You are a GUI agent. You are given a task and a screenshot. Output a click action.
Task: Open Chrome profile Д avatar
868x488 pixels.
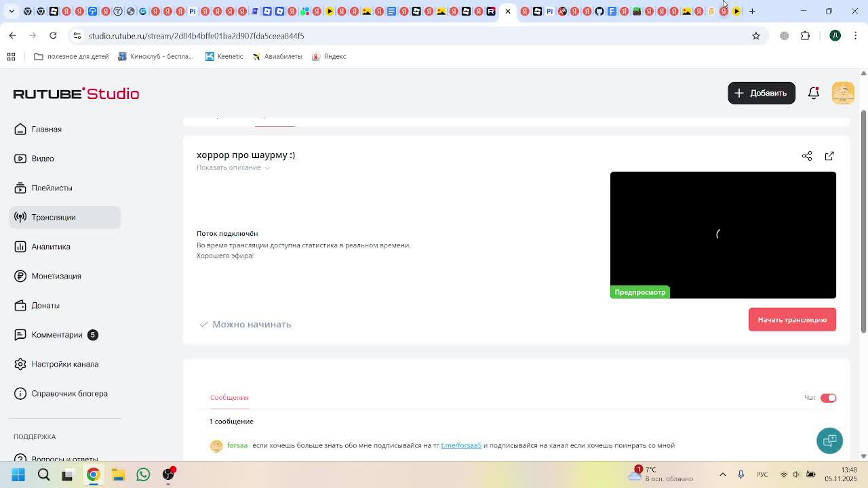(x=835, y=36)
